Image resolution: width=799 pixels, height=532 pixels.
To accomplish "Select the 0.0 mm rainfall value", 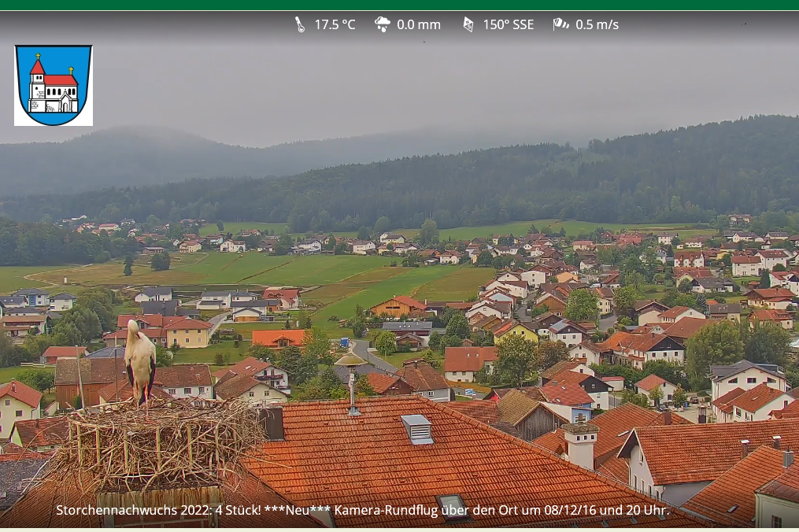I will click(418, 24).
